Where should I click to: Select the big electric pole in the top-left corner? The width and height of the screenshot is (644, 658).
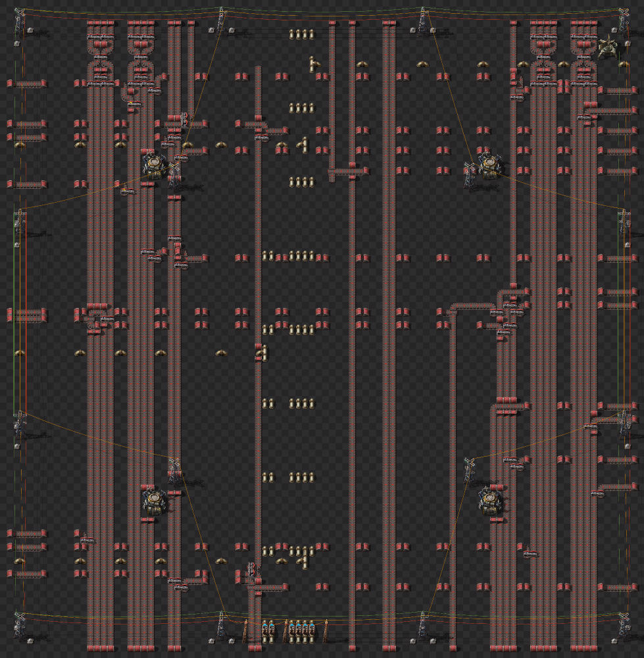20,21
